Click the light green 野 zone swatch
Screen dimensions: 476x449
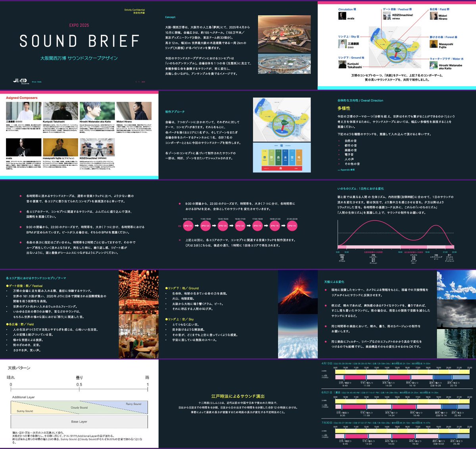(x=272, y=157)
